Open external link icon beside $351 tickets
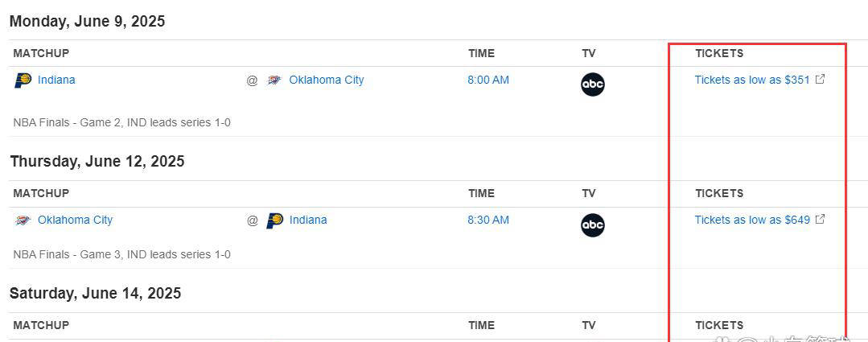The width and height of the screenshot is (868, 342). coord(820,80)
